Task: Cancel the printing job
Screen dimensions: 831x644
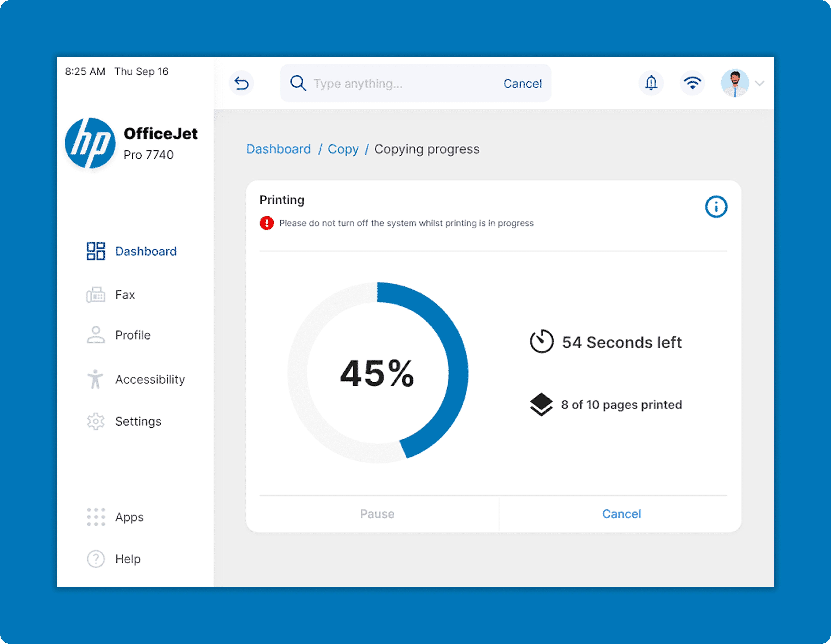Action: [x=621, y=514]
